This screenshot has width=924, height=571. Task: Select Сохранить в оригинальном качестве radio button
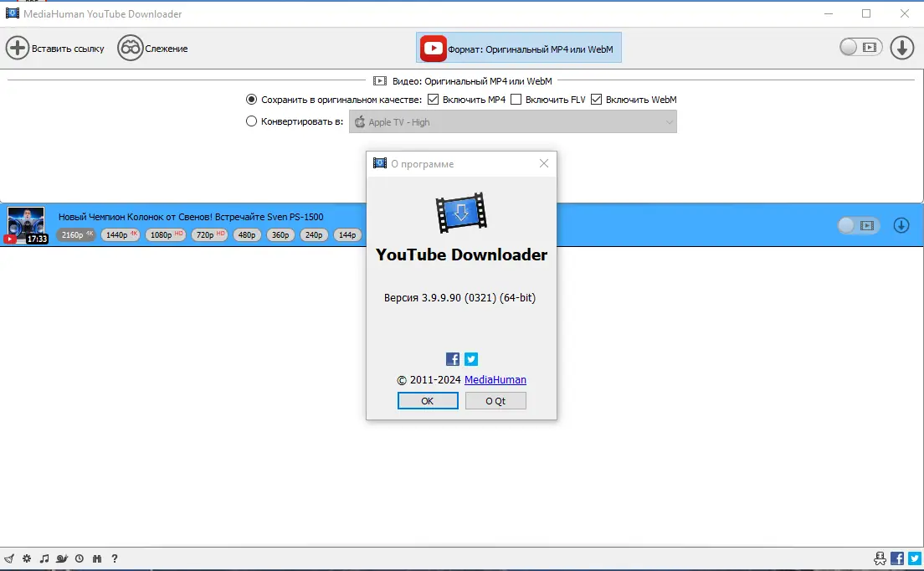coord(251,100)
